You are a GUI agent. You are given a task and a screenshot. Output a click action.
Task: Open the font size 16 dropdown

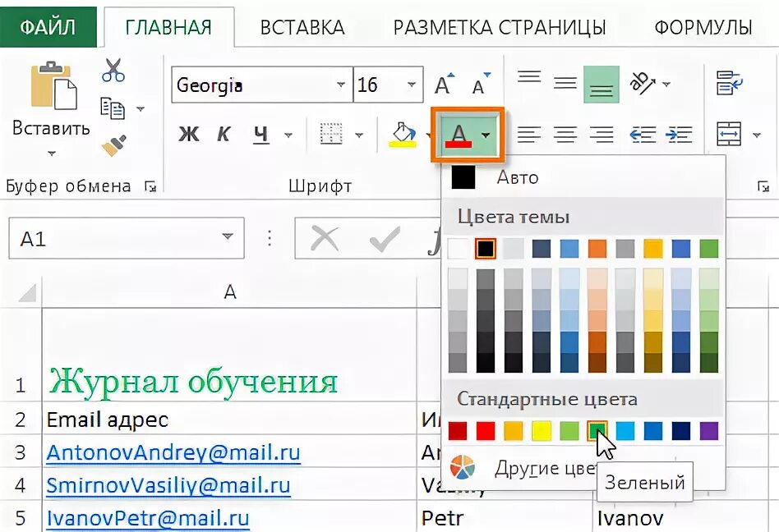pyautogui.click(x=409, y=83)
